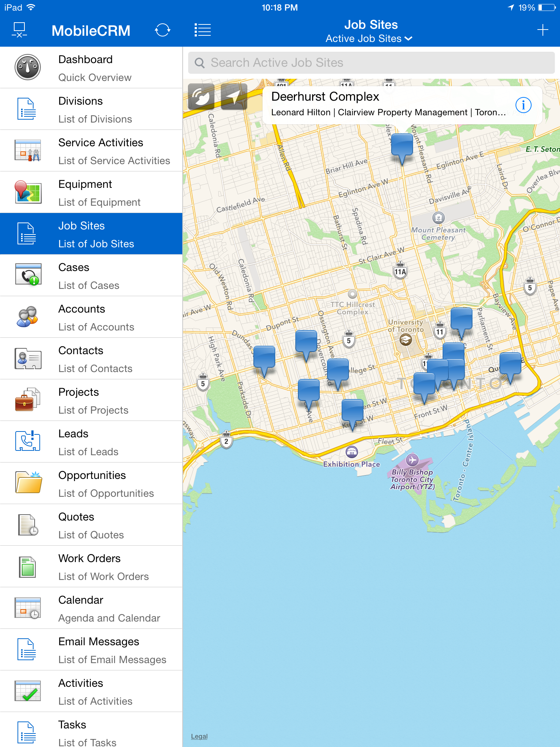Screen dimensions: 560x747
Task: Open the Projects list
Action: click(x=91, y=400)
